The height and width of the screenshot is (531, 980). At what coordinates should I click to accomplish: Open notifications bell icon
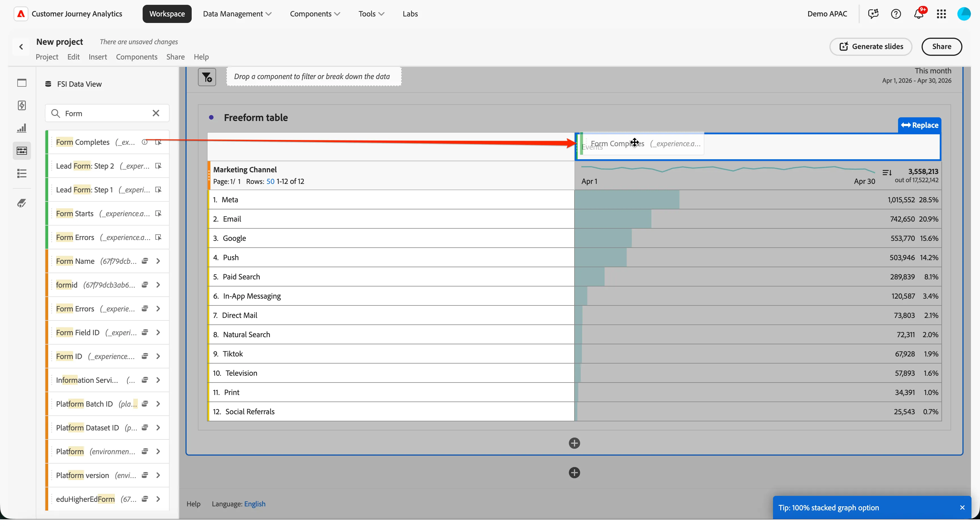click(x=918, y=14)
